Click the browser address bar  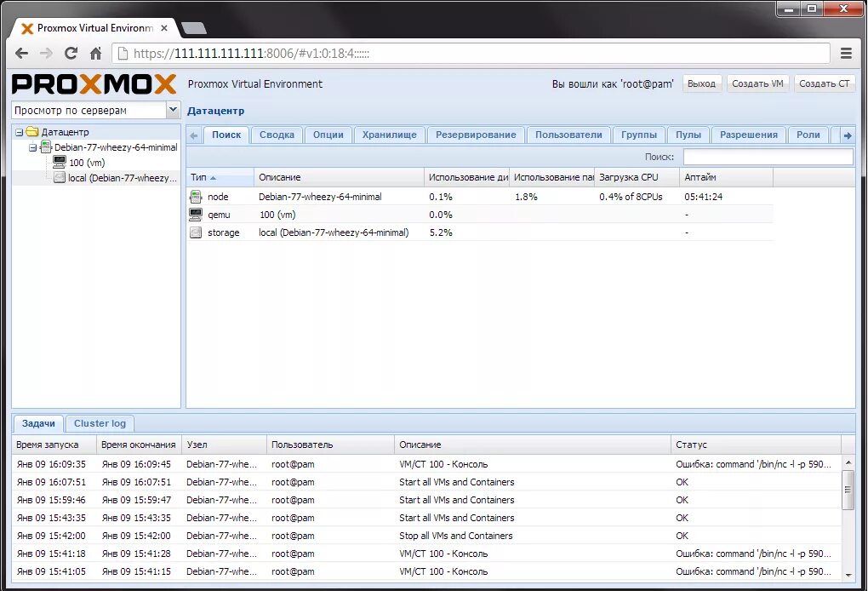[471, 53]
